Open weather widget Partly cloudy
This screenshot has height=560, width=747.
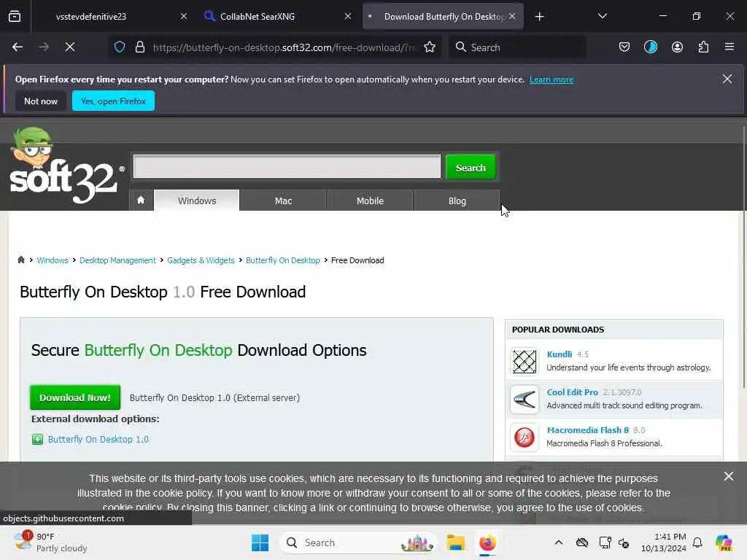(50, 542)
